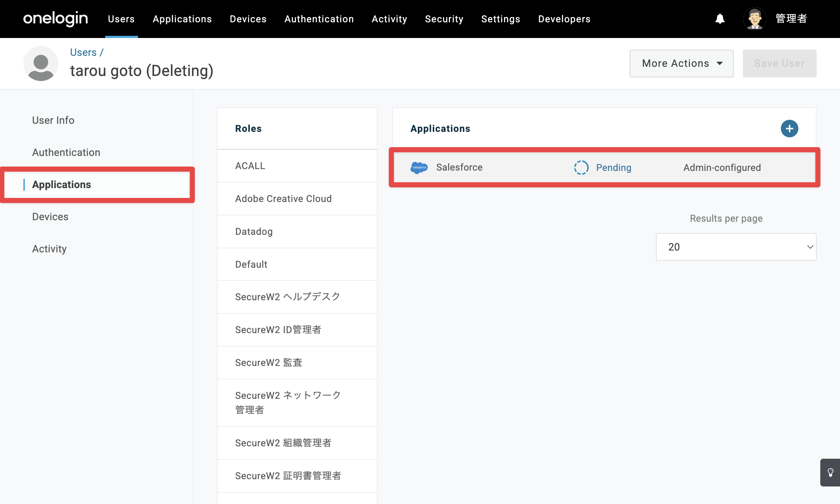Open the 管理者 account menu
Screen dimensions: 840x504
pos(791,19)
